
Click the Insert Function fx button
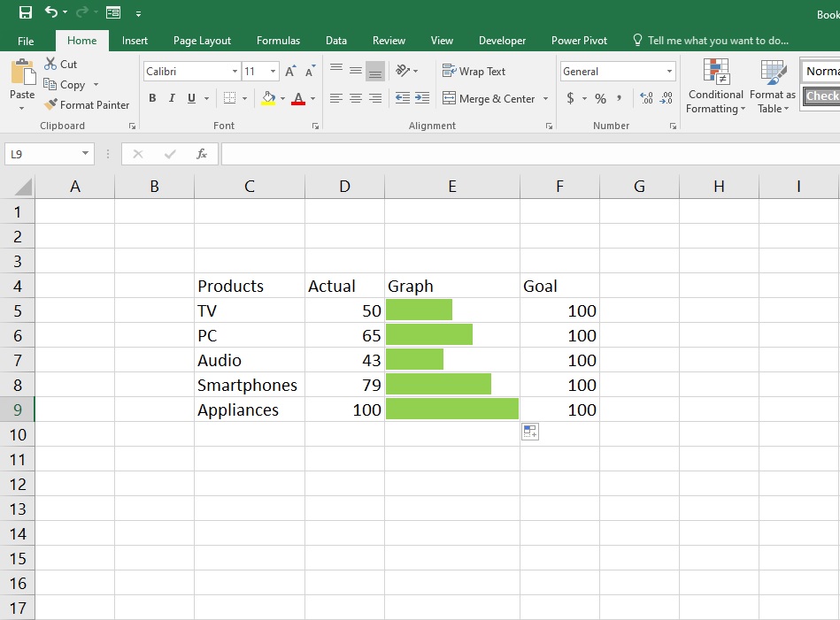coord(201,153)
